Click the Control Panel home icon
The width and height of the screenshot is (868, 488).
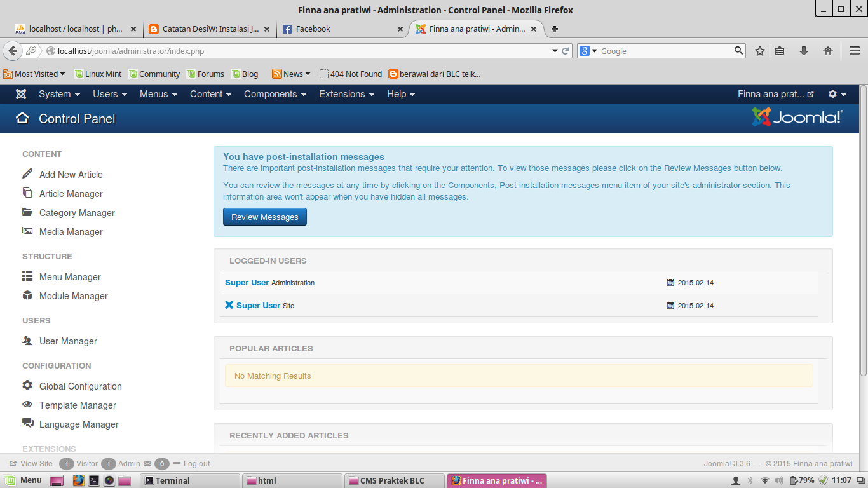point(22,118)
